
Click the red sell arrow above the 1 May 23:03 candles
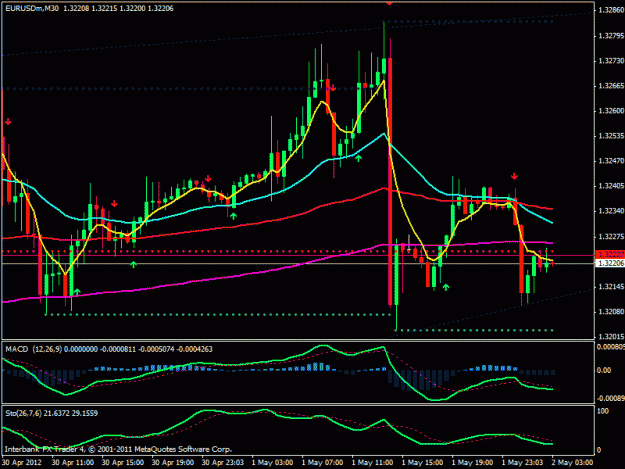coord(515,176)
